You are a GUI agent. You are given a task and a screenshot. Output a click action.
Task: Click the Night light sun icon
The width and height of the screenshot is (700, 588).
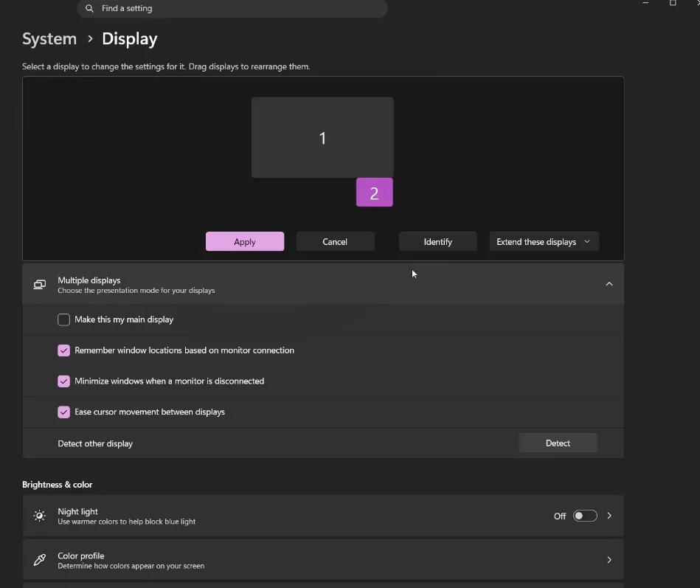pos(40,516)
